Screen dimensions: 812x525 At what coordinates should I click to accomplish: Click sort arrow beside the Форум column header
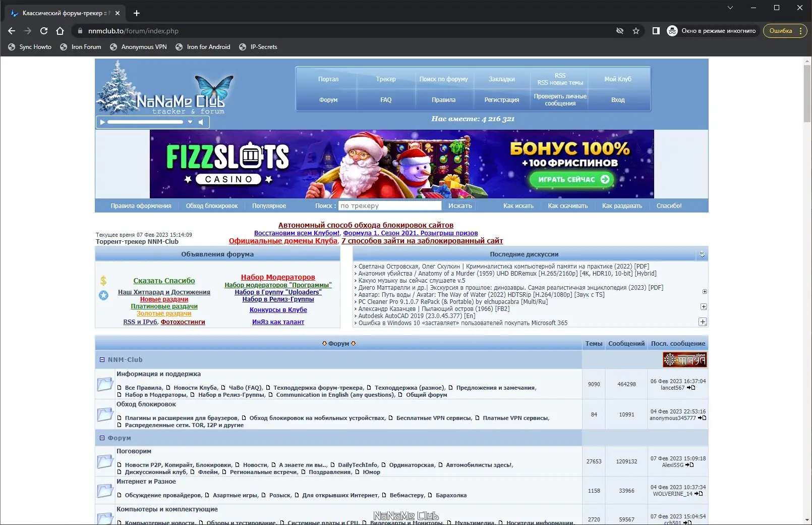point(325,343)
